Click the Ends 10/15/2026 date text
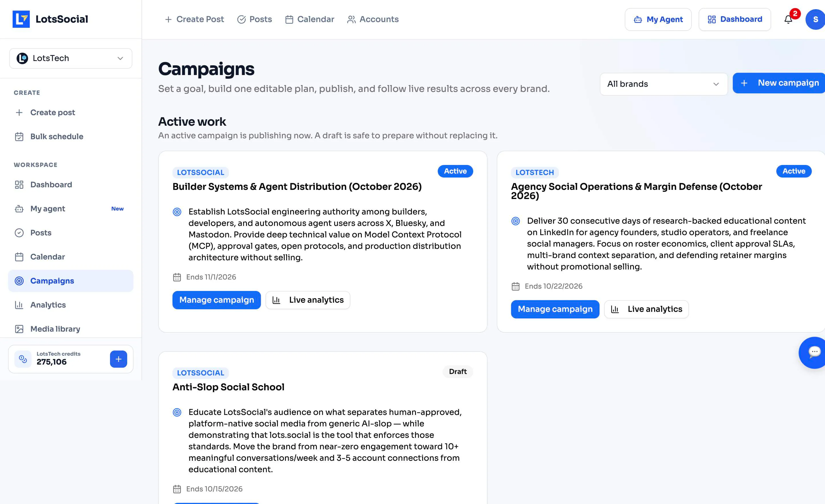825x504 pixels. pyautogui.click(x=214, y=489)
